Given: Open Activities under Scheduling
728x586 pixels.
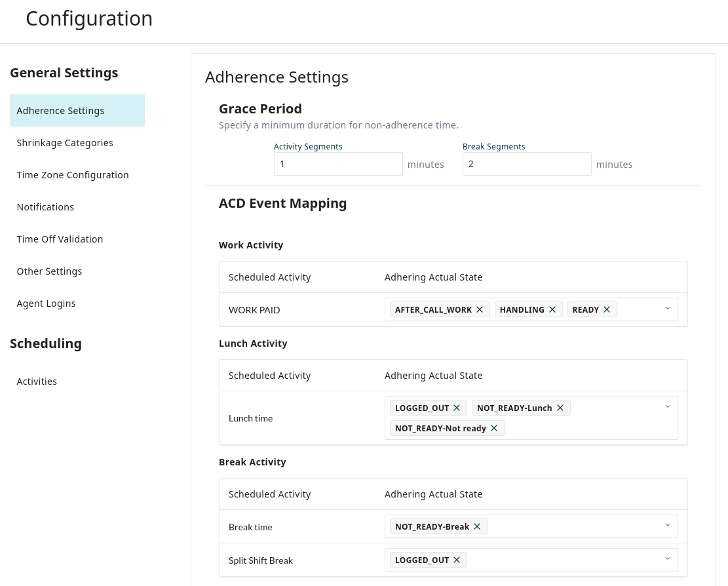Looking at the screenshot, I should click(x=37, y=381).
